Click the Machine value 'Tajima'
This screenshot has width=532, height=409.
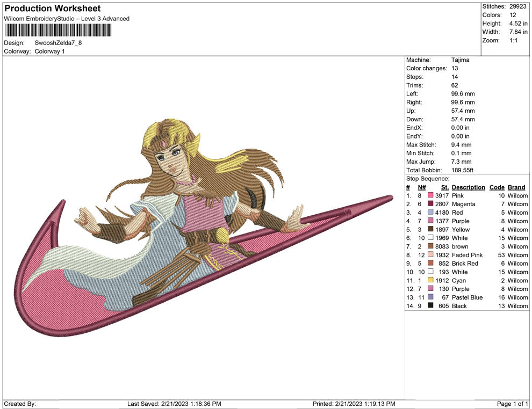[461, 60]
